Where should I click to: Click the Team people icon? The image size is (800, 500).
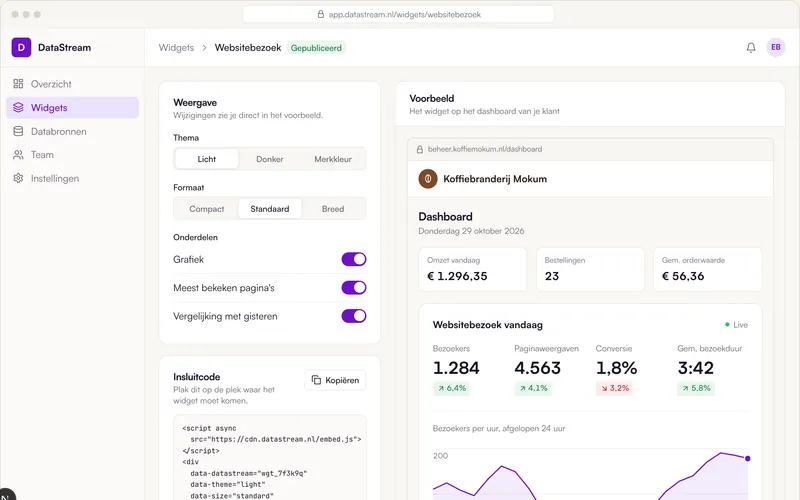[18, 155]
